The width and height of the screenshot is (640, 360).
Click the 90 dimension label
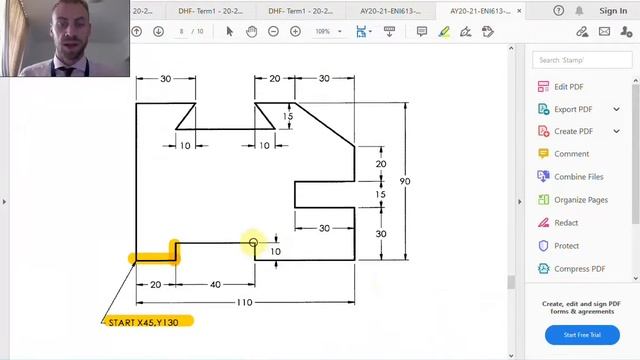[x=405, y=181]
